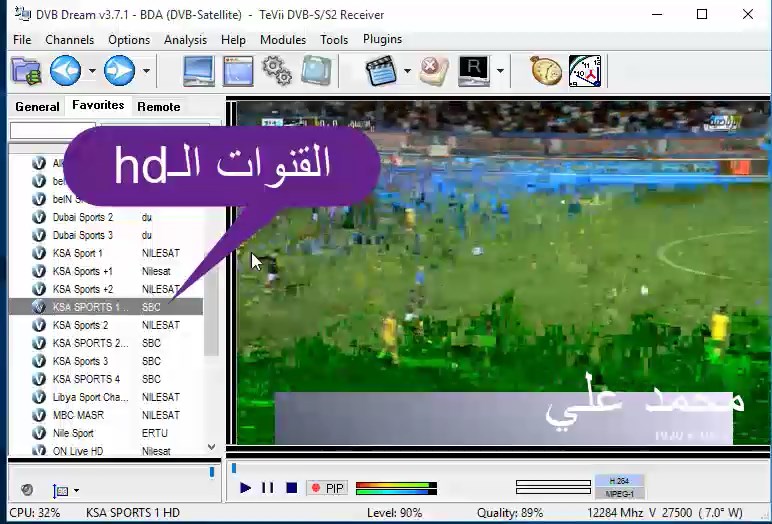Open the list view options dropdown arrow
Viewport: 772px width, 524px height.
76,491
